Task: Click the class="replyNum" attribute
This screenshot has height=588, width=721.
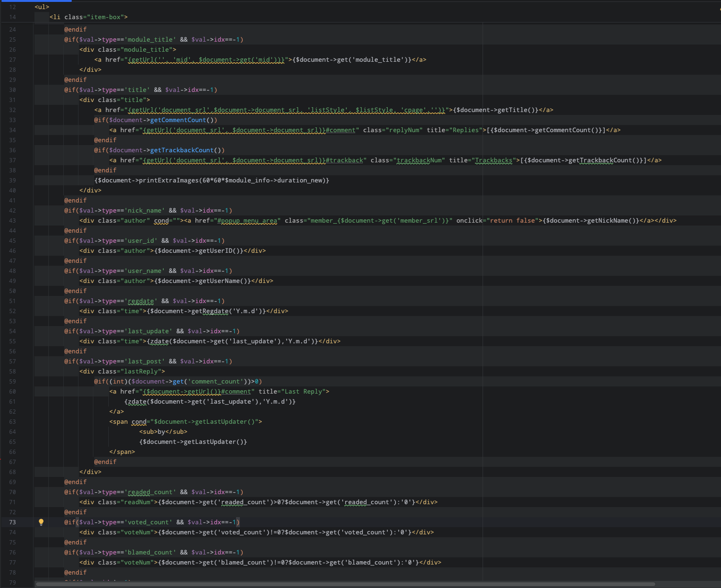Action: [x=393, y=130]
